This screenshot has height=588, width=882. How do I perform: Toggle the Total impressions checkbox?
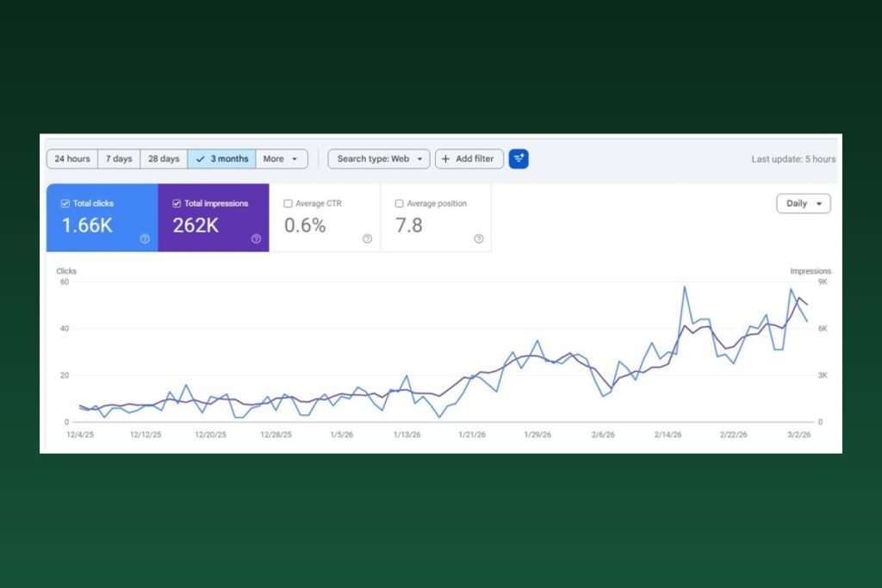(x=177, y=203)
